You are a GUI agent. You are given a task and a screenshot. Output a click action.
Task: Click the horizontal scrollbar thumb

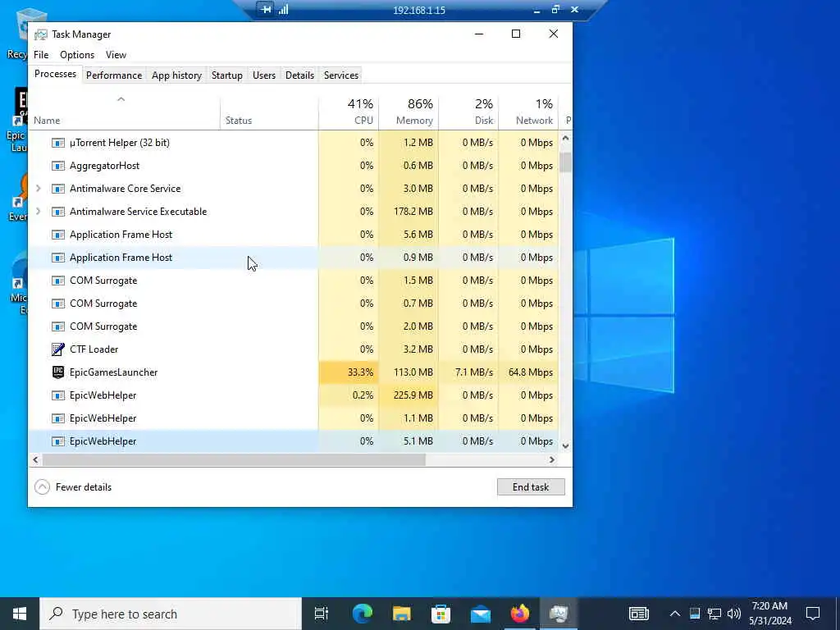point(234,459)
